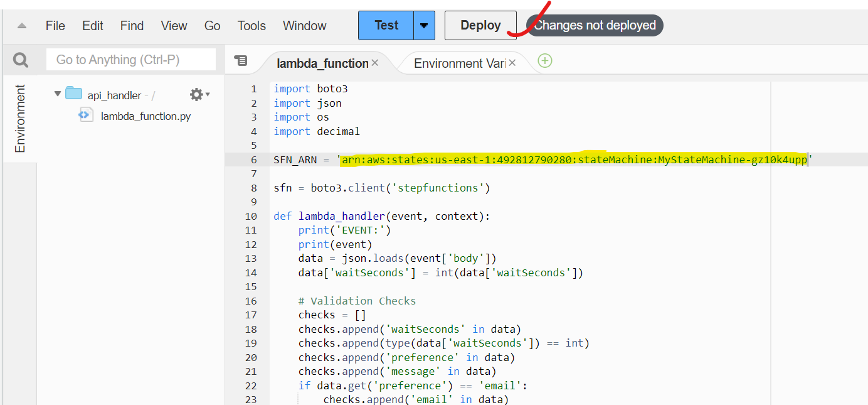The height and width of the screenshot is (405, 868).
Task: Add a new tab with plus icon
Action: coord(545,61)
